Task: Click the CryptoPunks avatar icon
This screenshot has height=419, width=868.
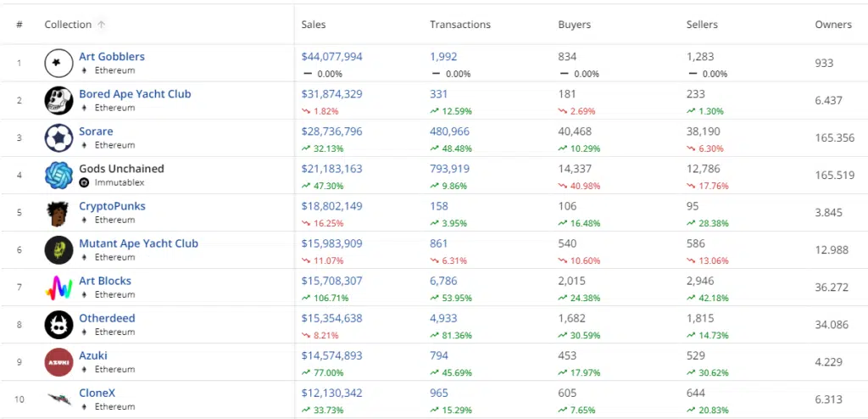Action: point(58,213)
